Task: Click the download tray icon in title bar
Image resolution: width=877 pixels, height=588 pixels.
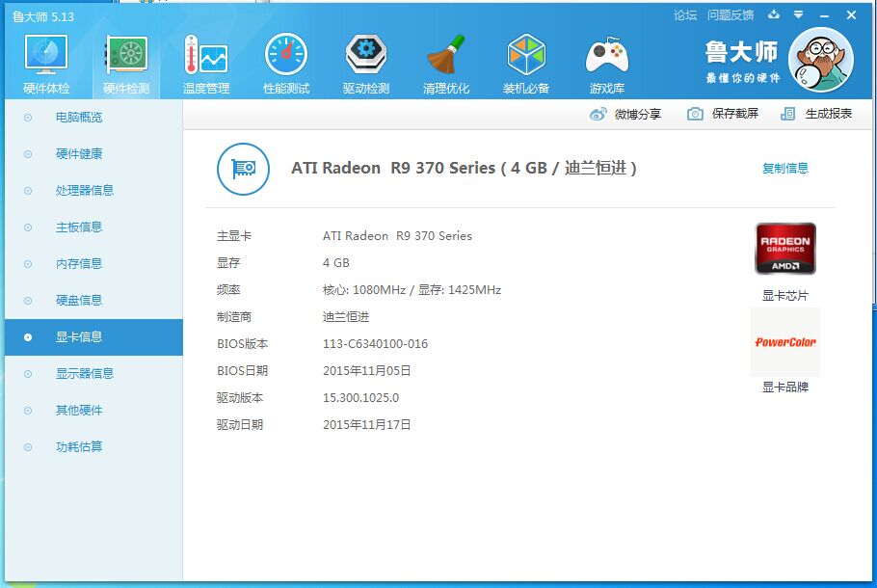Action: [774, 14]
